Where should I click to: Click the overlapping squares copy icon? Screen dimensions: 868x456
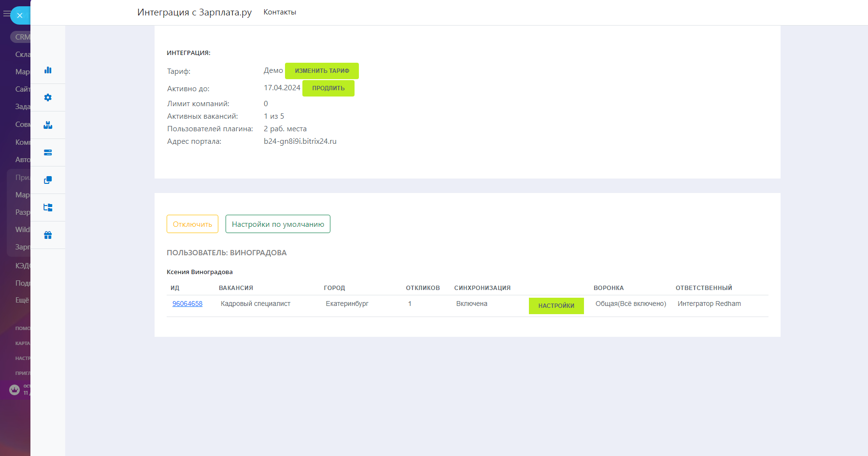coord(48,180)
